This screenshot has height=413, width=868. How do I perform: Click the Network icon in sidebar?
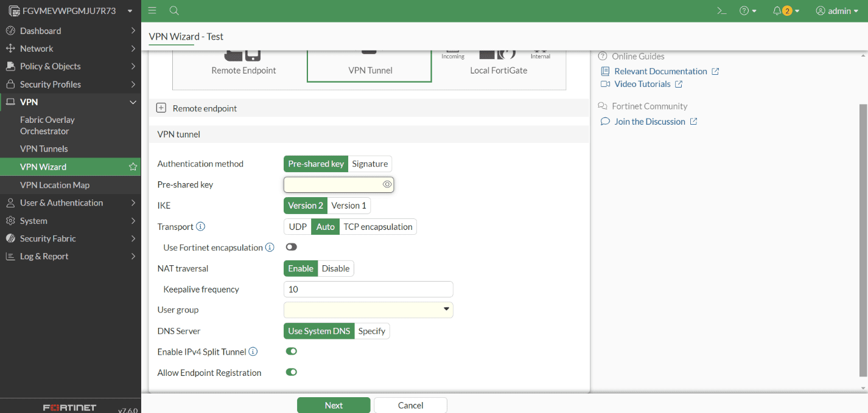[10, 48]
